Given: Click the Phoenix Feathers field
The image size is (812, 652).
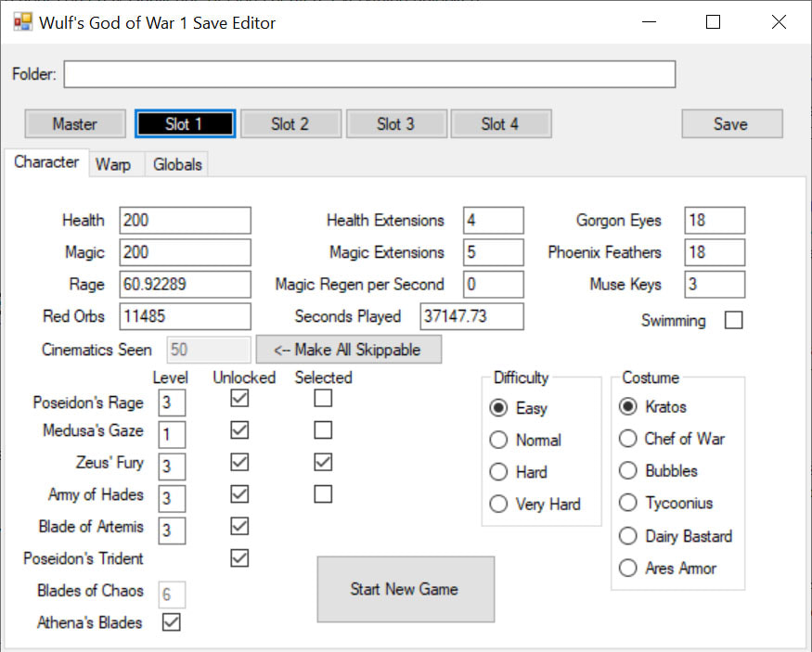Looking at the screenshot, I should point(715,252).
